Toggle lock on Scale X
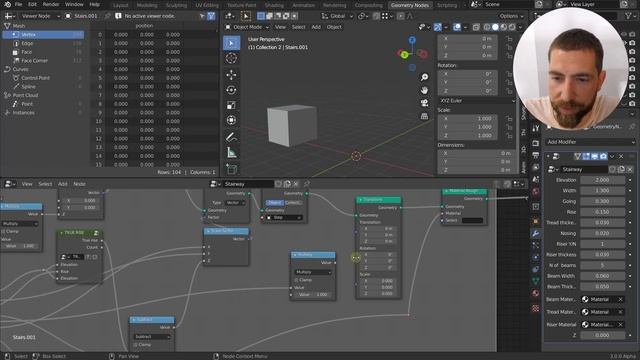640x360 pixels. 509,118
